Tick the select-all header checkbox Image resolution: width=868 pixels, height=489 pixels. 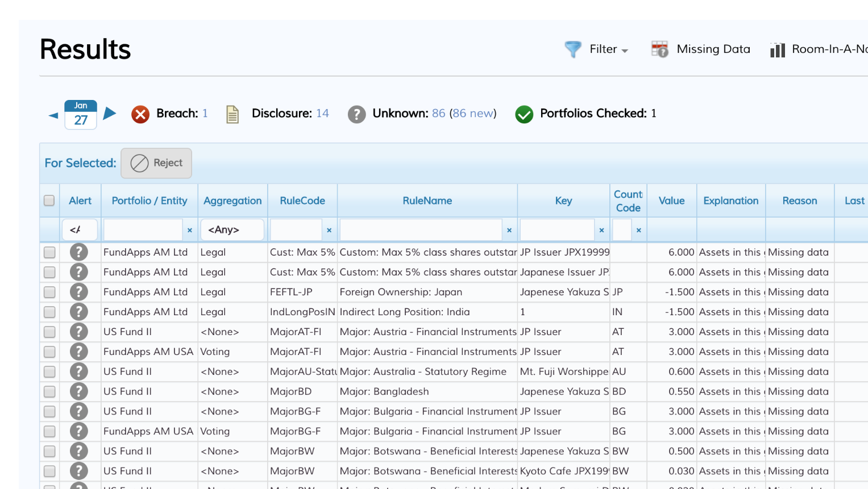coord(49,200)
